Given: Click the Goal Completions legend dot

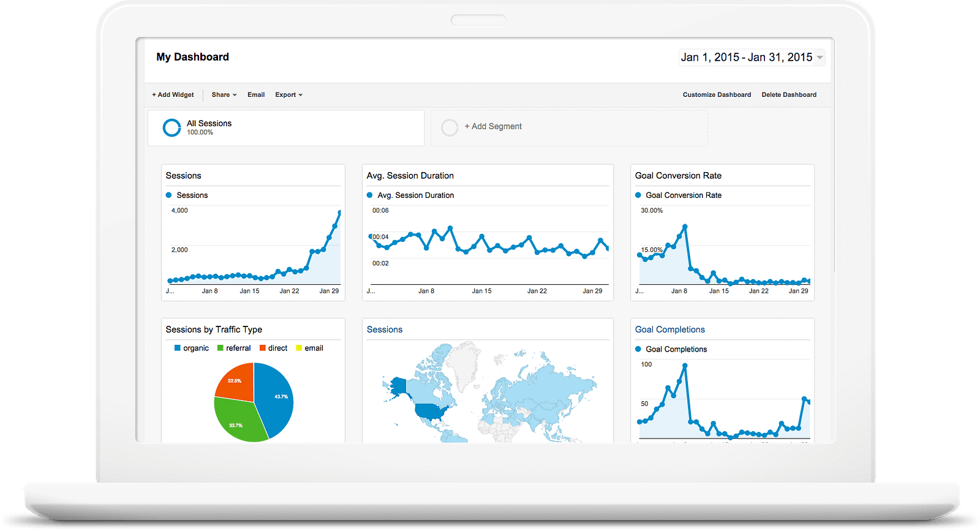Looking at the screenshot, I should (x=638, y=349).
